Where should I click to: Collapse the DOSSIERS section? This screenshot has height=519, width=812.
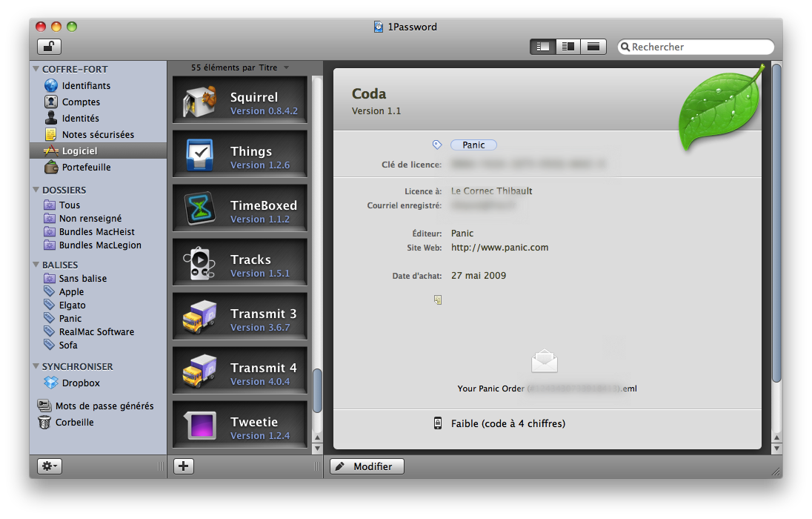point(36,190)
